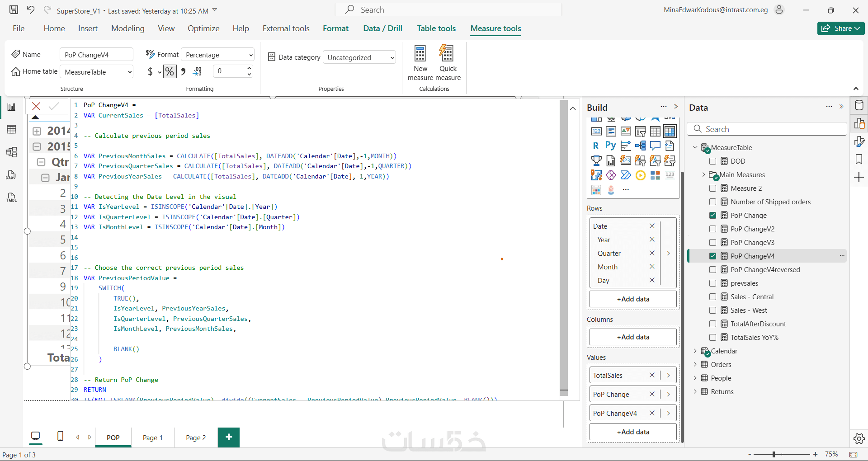The image size is (868, 461).
Task: Expand the Calendar table
Action: [695, 351]
